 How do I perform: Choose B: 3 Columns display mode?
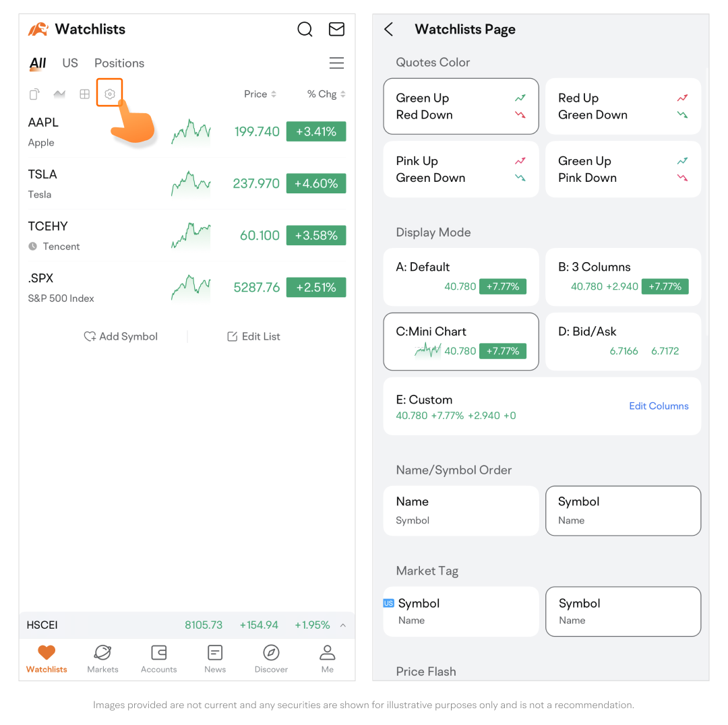(x=623, y=276)
